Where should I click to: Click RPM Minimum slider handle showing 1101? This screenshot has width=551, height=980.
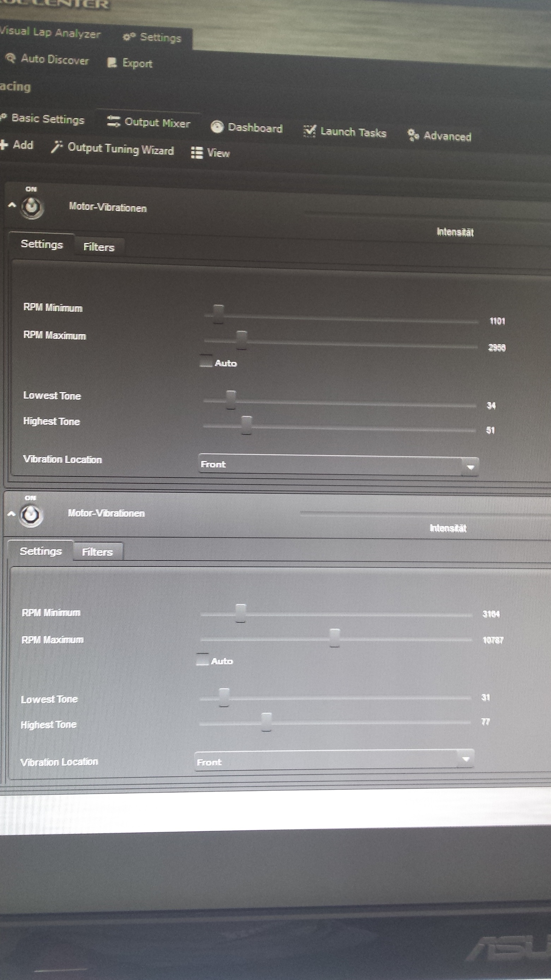tap(218, 314)
